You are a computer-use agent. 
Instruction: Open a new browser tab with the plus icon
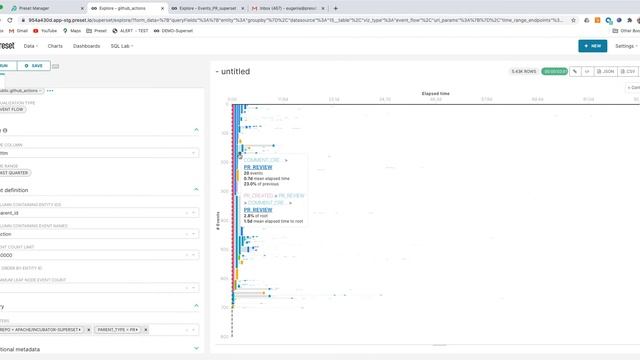[x=336, y=8]
